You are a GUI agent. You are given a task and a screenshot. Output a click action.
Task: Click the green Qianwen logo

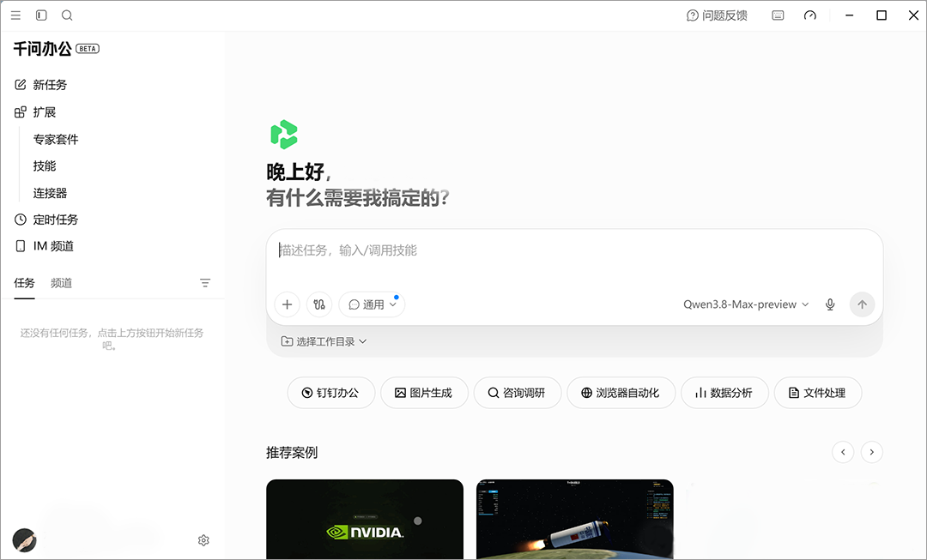[284, 134]
